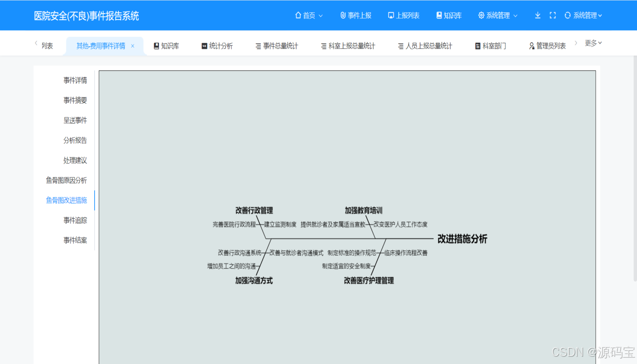Expand the 系统管理 menu chevron in navigation
This screenshot has height=364, width=637.
(516, 16)
